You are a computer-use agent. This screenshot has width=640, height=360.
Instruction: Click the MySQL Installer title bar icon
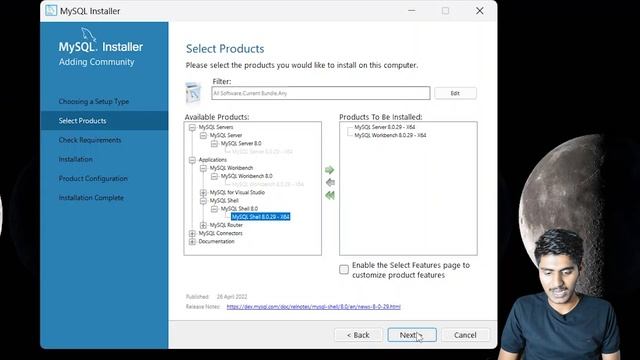[x=51, y=11]
